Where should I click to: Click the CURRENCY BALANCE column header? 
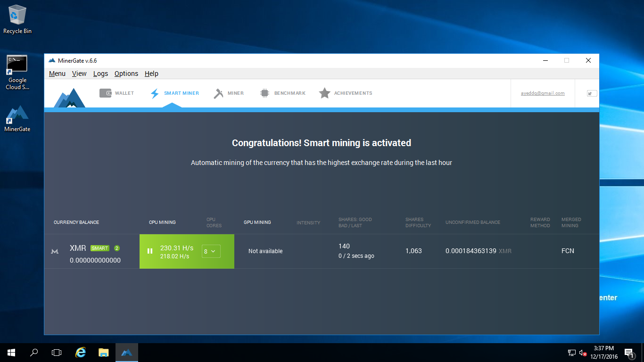[x=76, y=222]
